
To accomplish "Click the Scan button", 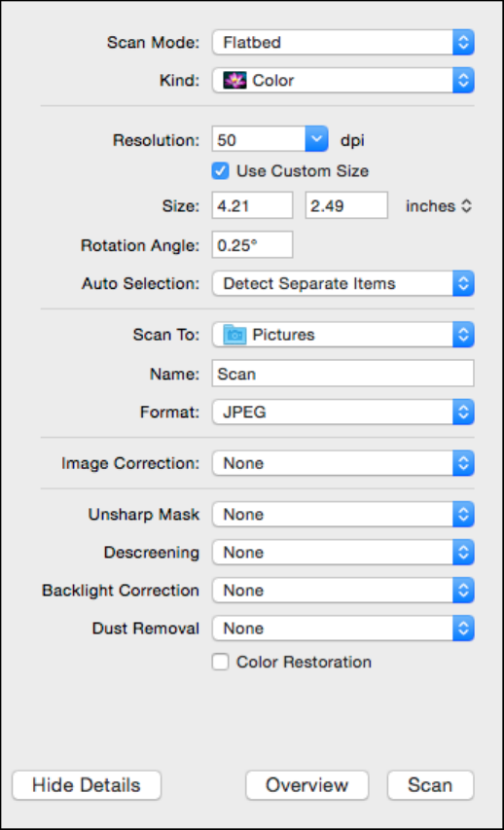I will tap(430, 785).
